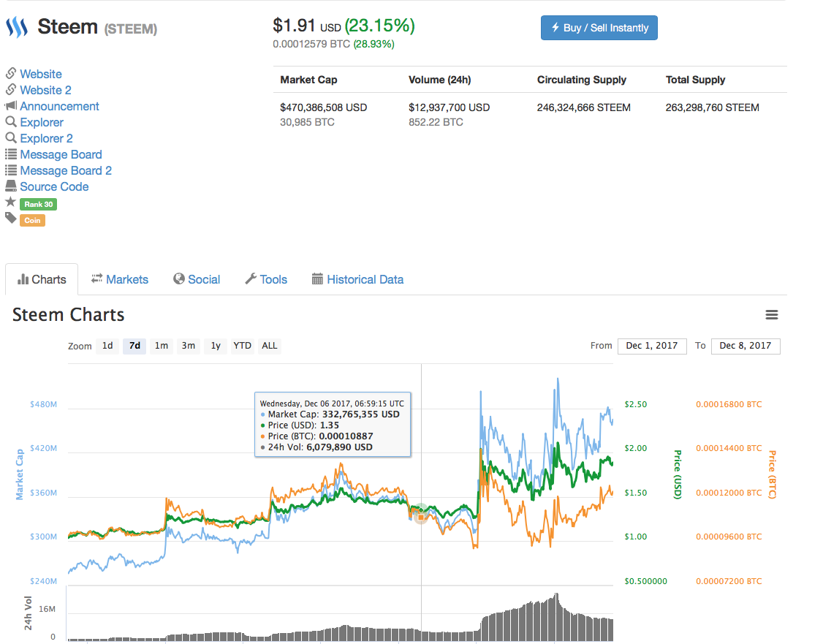
Task: Click the link icon beside Website
Action: coord(10,73)
